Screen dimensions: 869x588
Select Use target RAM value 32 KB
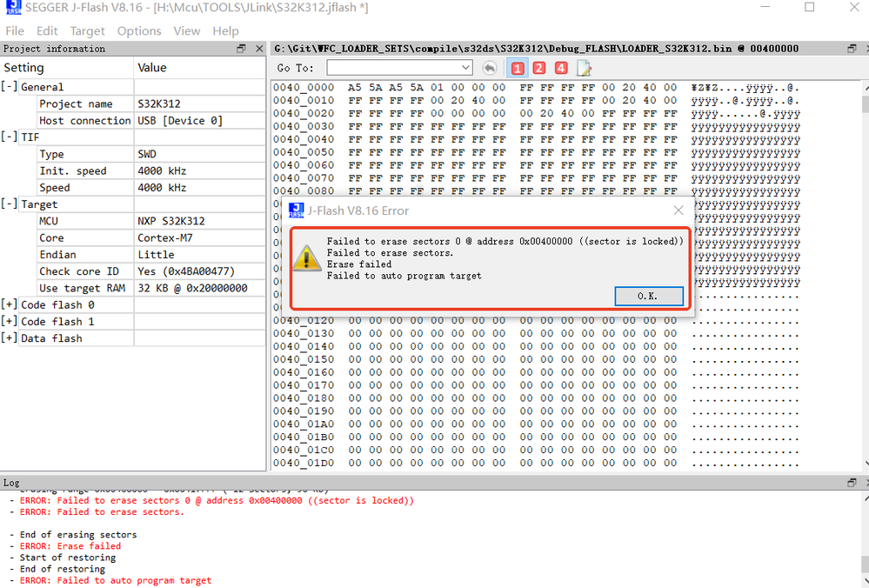(192, 288)
